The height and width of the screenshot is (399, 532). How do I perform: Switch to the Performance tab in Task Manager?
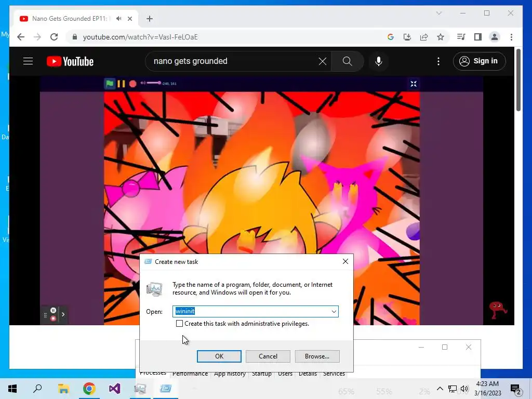point(190,374)
